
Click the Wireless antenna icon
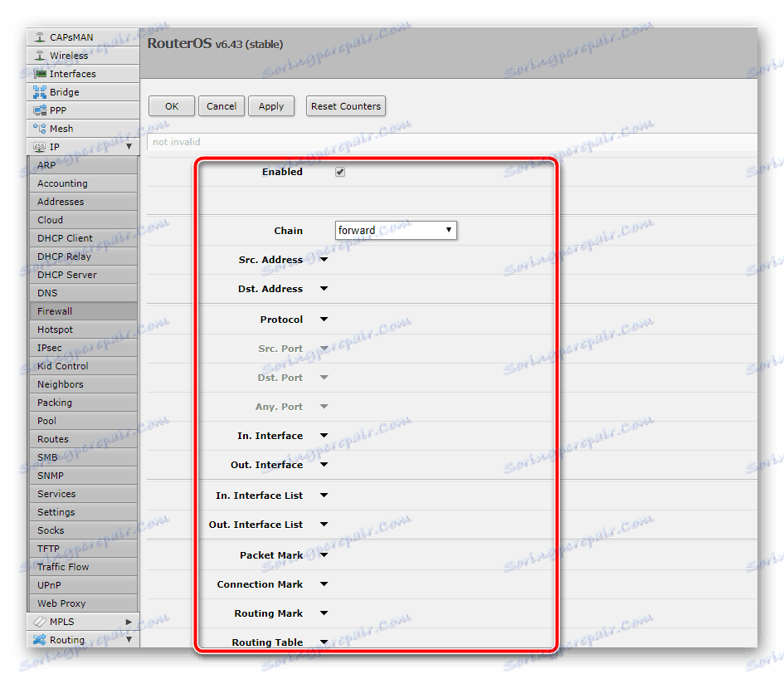40,56
